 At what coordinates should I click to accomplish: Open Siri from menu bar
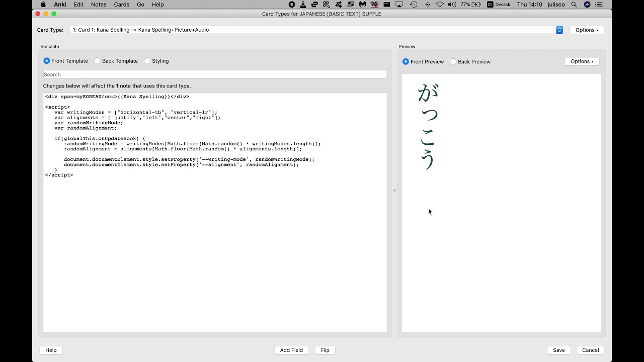click(587, 5)
